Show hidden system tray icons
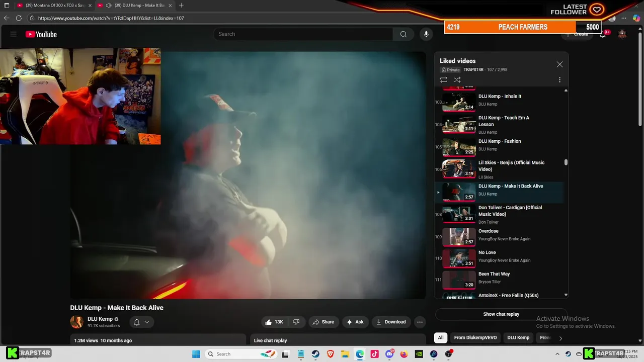This screenshot has width=644, height=362. (557, 354)
